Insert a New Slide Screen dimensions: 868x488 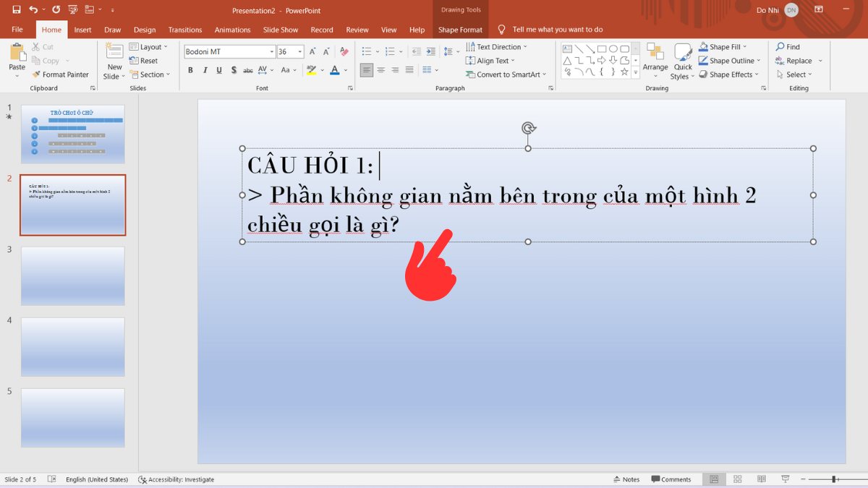[114, 62]
